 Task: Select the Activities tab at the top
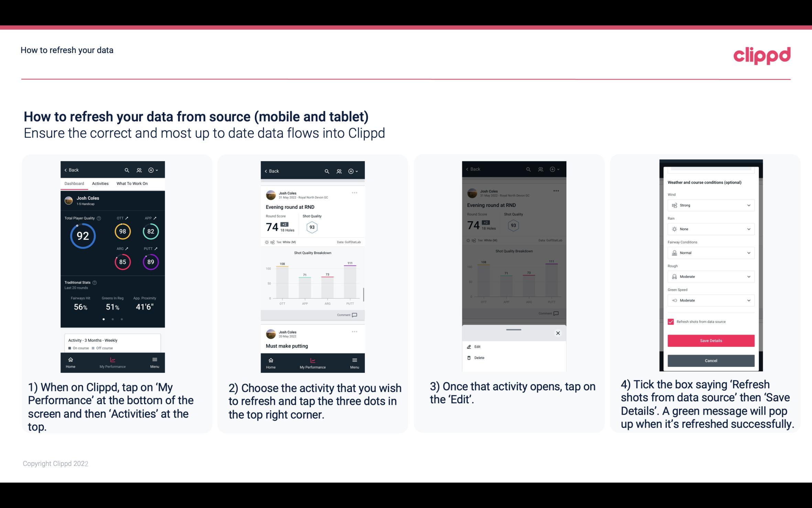tap(100, 183)
